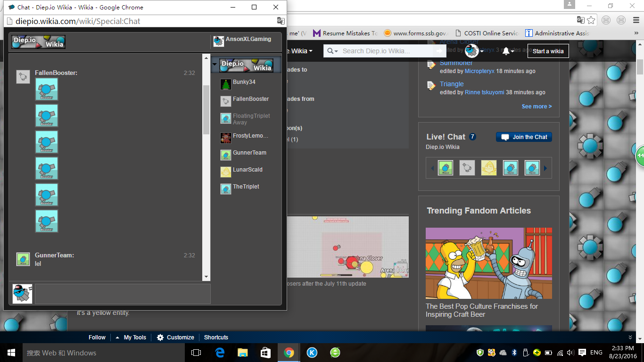
Task: Click the Start a wikia button
Action: [548, 51]
